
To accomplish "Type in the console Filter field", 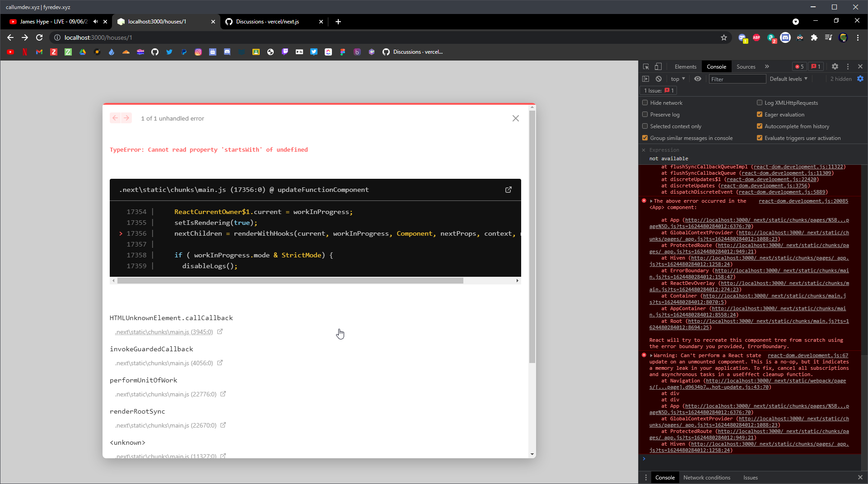I will [x=737, y=79].
